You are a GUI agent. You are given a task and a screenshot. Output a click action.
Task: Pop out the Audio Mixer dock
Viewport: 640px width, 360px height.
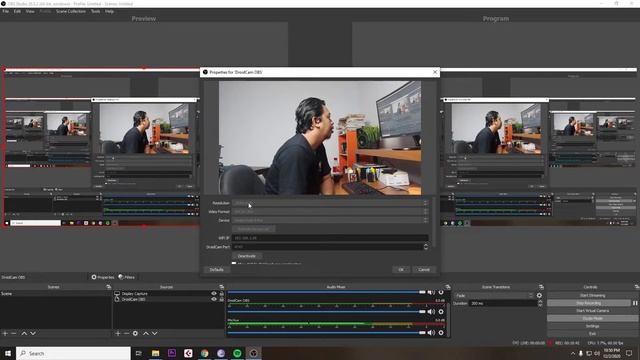(448, 287)
